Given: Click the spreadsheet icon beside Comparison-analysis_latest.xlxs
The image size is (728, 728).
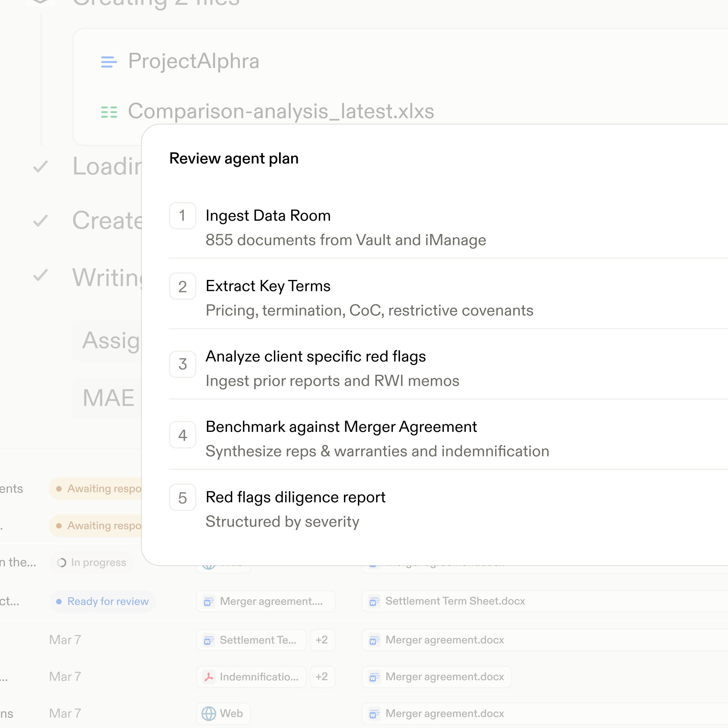Looking at the screenshot, I should pyautogui.click(x=109, y=112).
